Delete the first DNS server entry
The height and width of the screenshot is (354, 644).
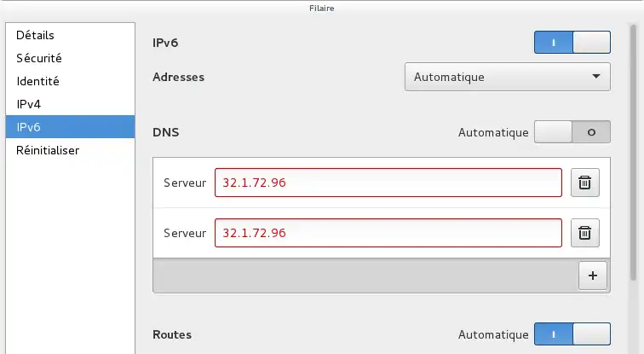point(585,183)
